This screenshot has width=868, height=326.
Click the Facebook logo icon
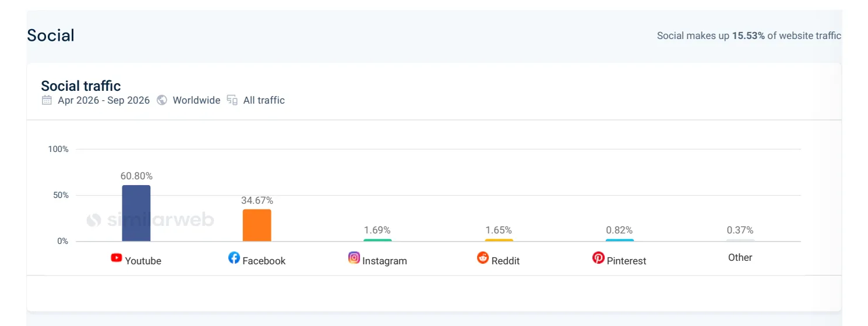click(234, 257)
